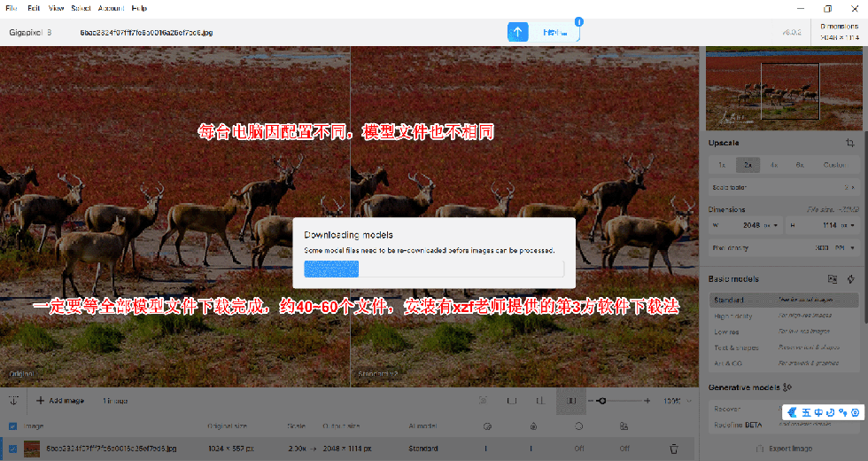Open the 100% zoom level dropdown
868x461 pixels.
coord(677,401)
